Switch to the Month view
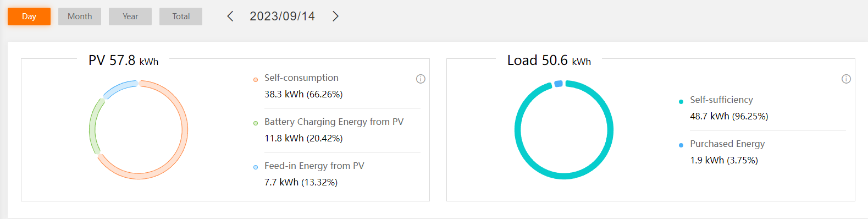 80,17
